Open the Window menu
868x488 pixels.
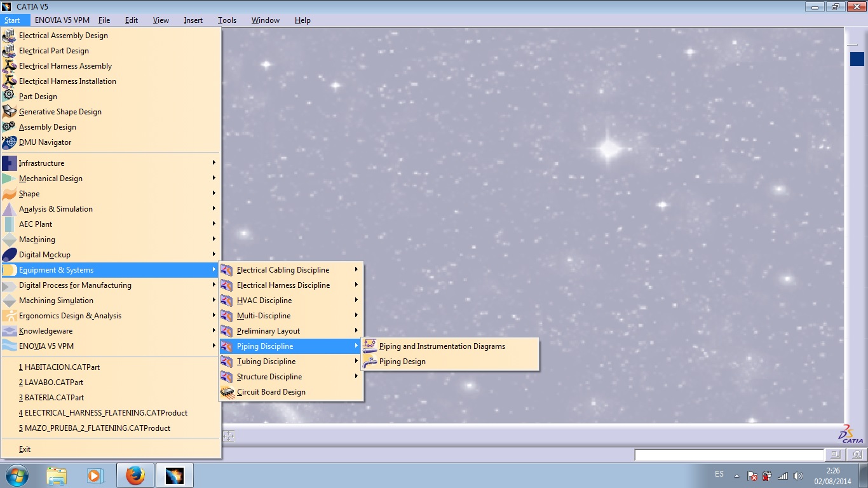click(x=266, y=20)
